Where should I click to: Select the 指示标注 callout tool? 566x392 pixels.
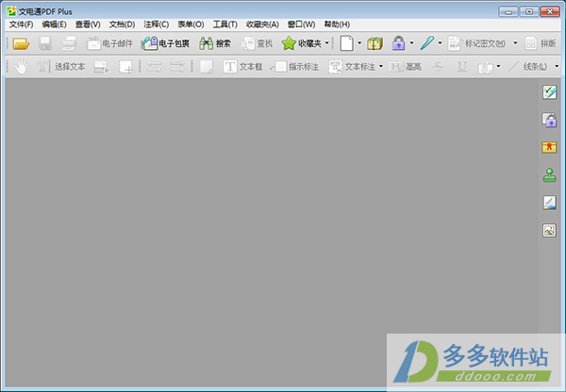[x=294, y=67]
